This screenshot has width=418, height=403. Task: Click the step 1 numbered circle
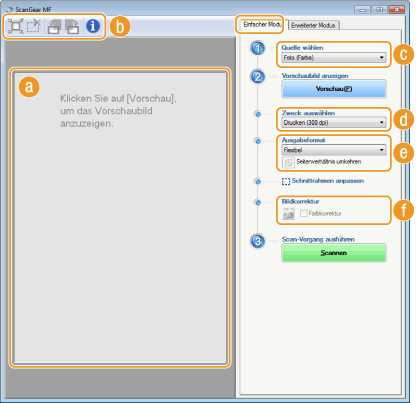coord(257,49)
